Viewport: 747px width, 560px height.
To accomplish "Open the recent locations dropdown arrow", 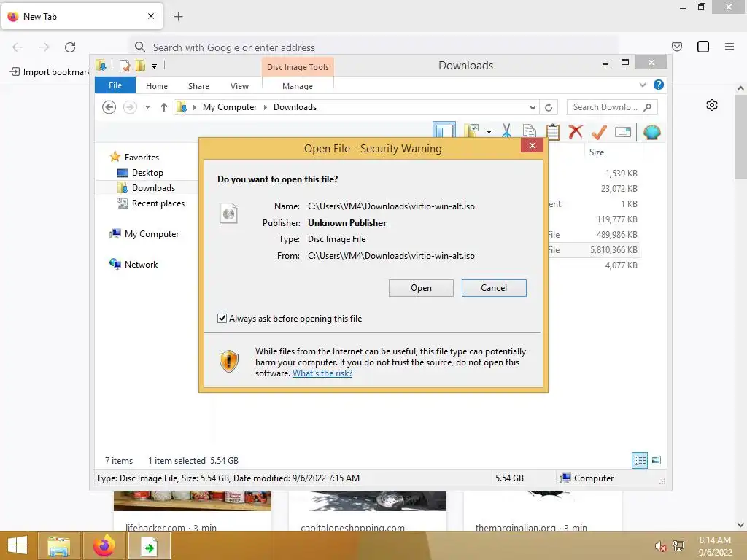I will pos(147,107).
